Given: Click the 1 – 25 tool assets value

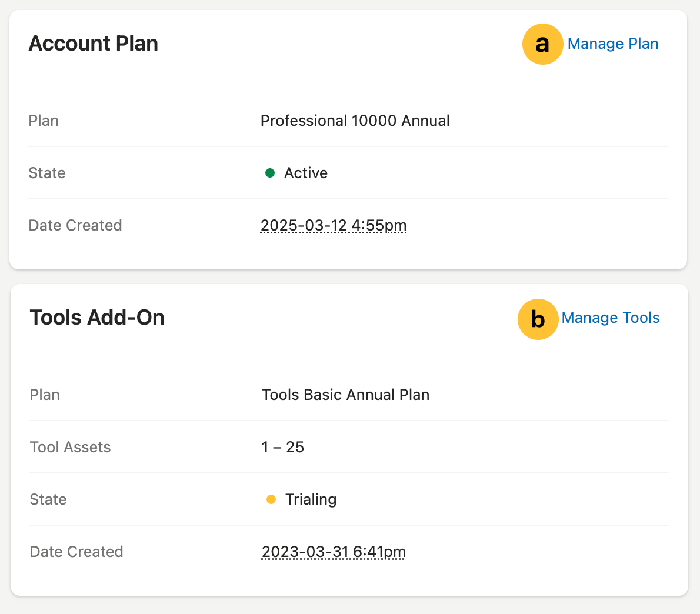Looking at the screenshot, I should point(283,447).
